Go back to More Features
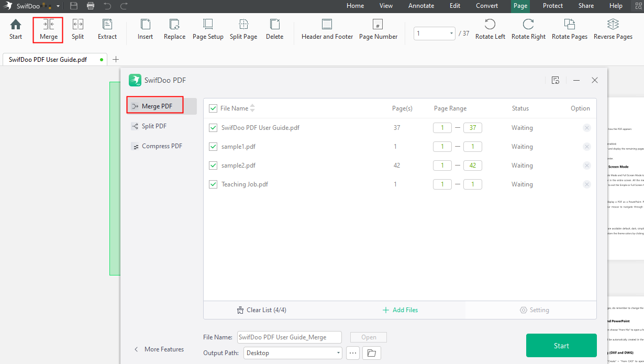This screenshot has height=364, width=644. click(159, 349)
